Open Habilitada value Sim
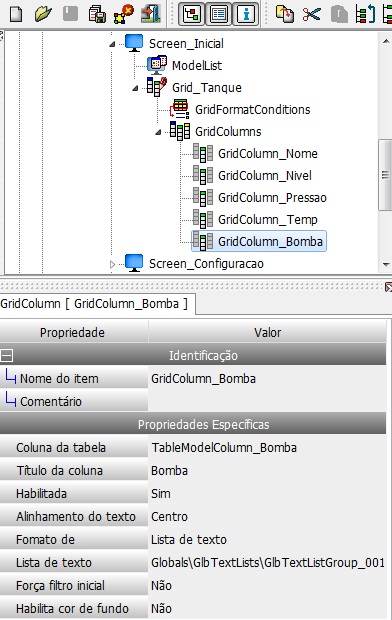The width and height of the screenshot is (392, 620). pos(267,493)
